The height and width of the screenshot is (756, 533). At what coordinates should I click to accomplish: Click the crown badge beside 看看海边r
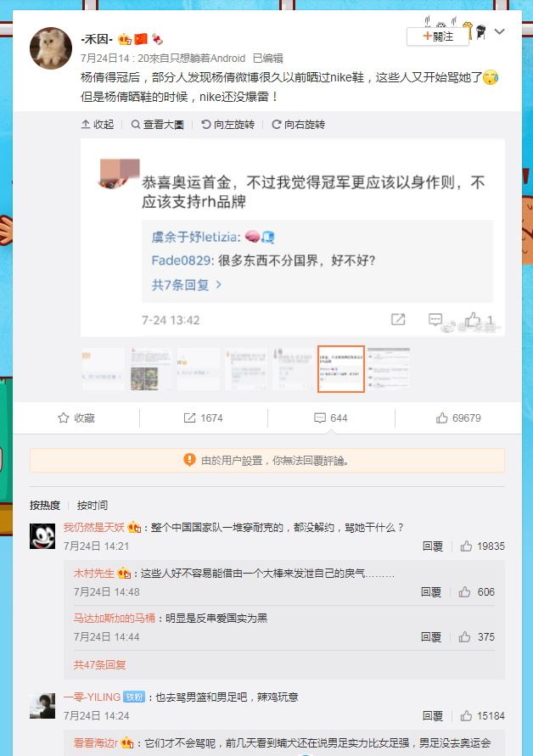(x=126, y=743)
